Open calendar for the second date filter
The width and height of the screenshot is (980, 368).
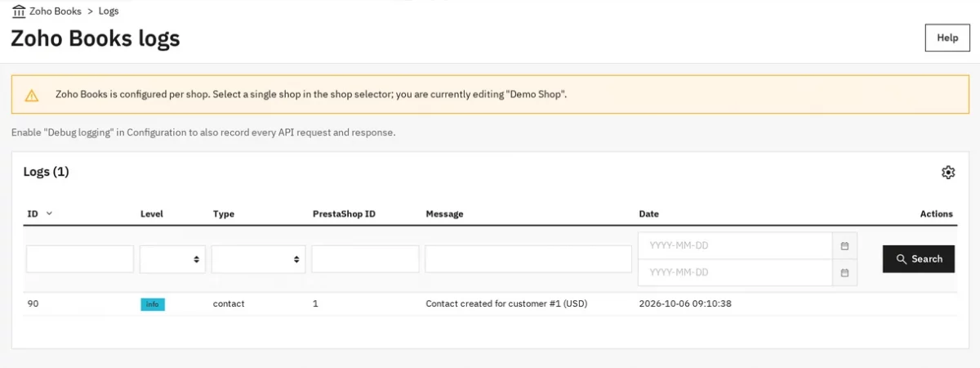point(844,272)
